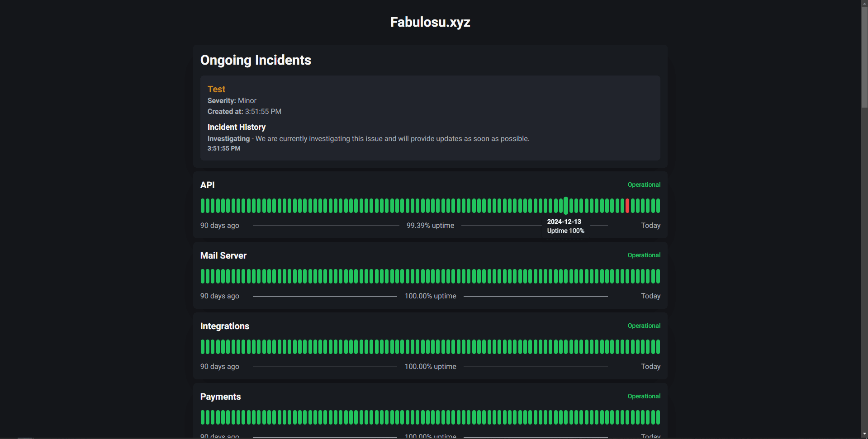The image size is (868, 439).
Task: Click the leftmost Mail Server uptime bar
Action: [203, 276]
